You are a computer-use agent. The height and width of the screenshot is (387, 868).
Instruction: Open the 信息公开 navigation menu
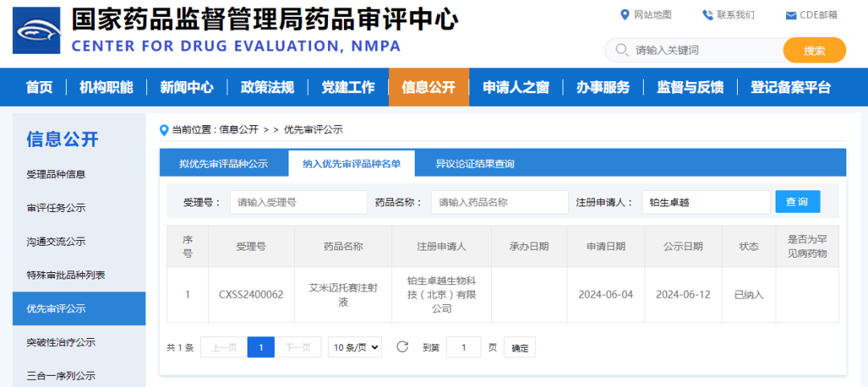click(x=428, y=88)
